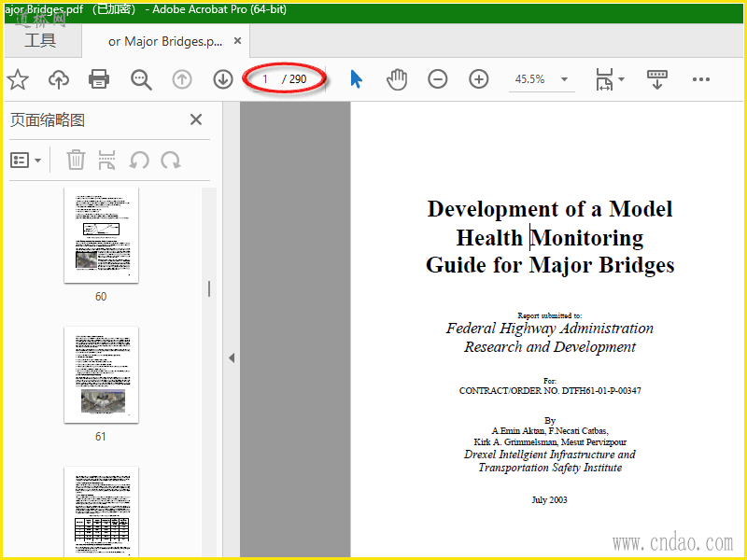Viewport: 747px width, 560px height.
Task: Zoom in with plus button
Action: click(x=479, y=79)
